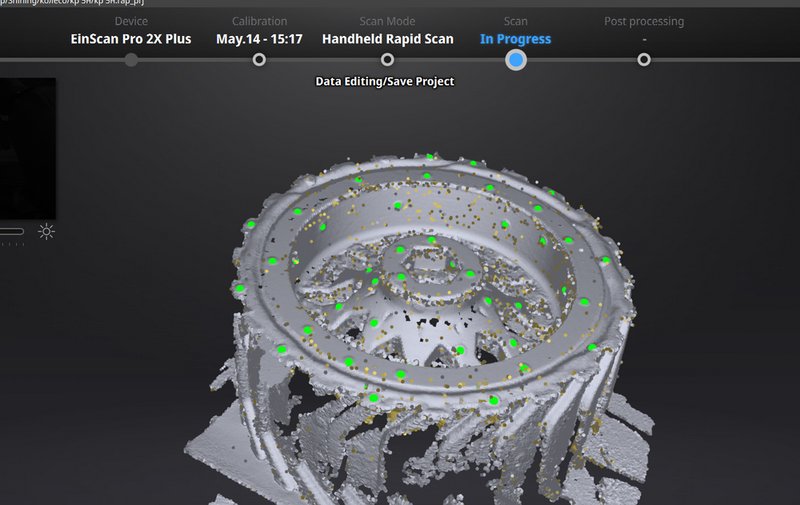
Task: Adjust the camera brightness slider
Action: (x=12, y=232)
